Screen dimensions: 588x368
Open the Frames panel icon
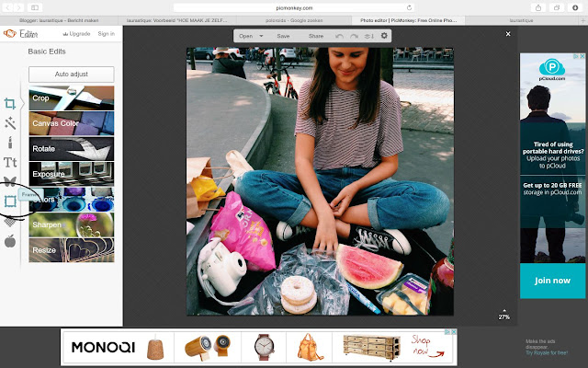pos(10,201)
